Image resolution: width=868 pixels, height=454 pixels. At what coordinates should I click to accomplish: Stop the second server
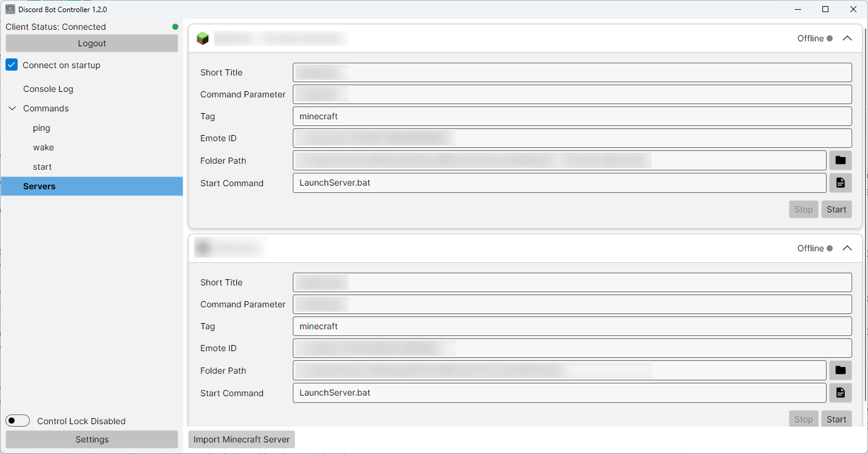(803, 419)
